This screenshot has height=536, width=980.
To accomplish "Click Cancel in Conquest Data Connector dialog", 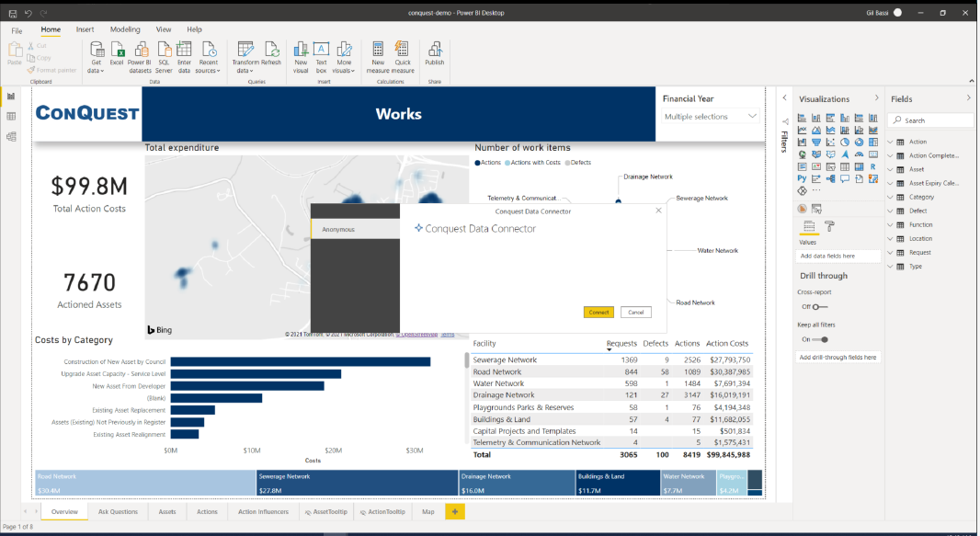I will pos(635,312).
